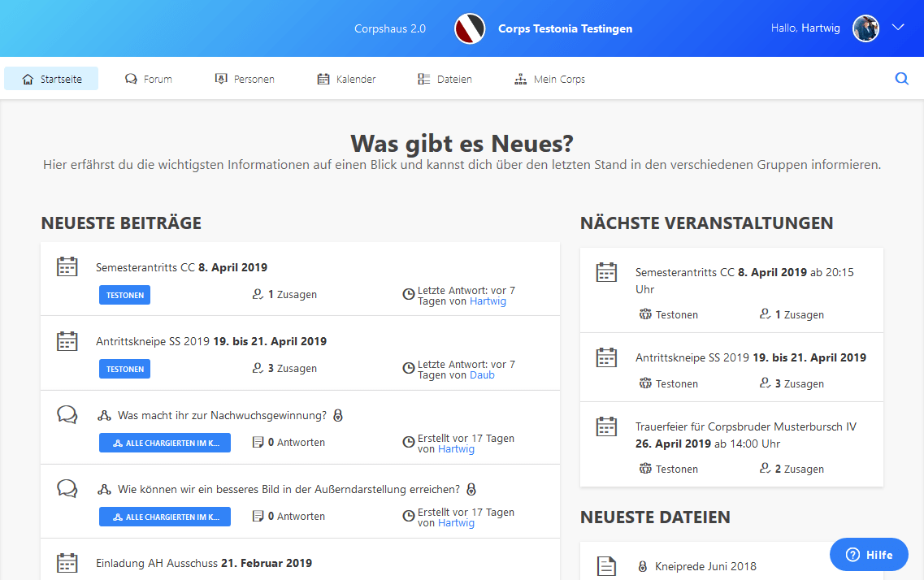Screen dimensions: 924x580
Task: Click Hallo, Hartwig greeting
Action: tap(805, 28)
